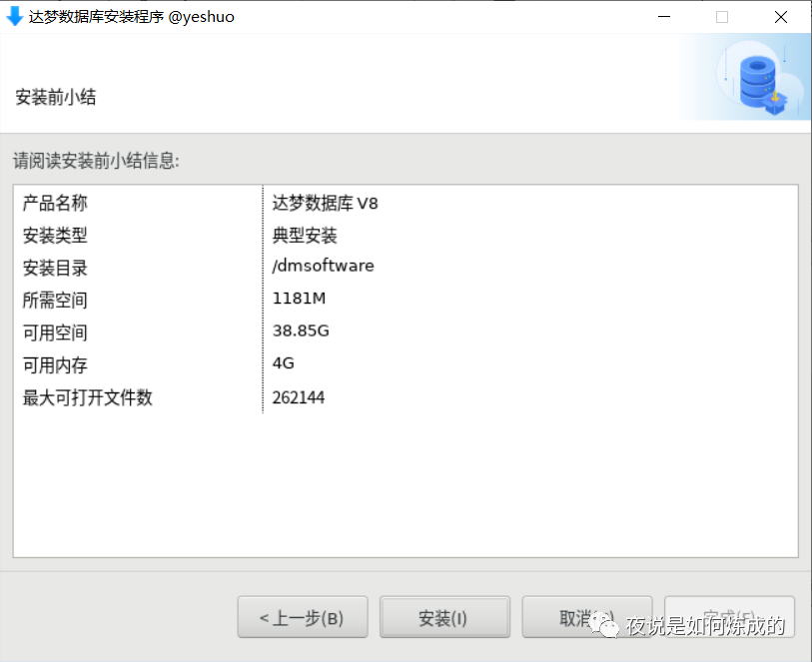812x662 pixels.
Task: Select the 1181M required space value
Action: click(299, 299)
